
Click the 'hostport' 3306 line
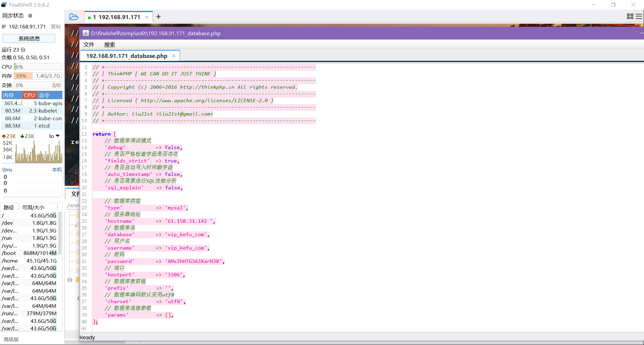click(145, 275)
